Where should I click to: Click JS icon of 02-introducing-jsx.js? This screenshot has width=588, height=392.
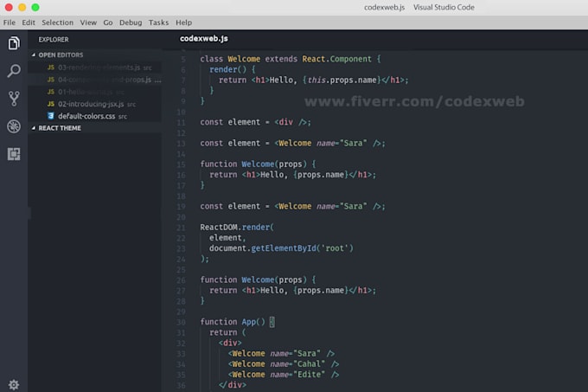(x=51, y=104)
